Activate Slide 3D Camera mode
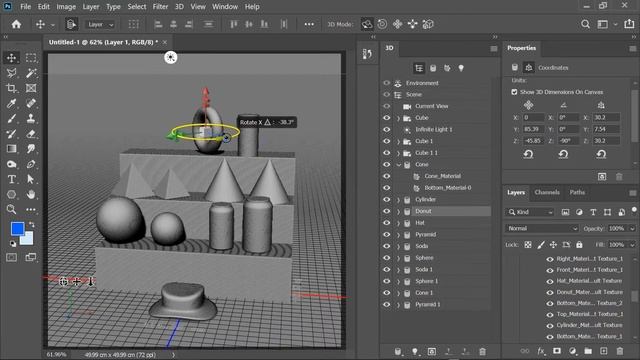This screenshot has height=360, width=640. point(413,24)
